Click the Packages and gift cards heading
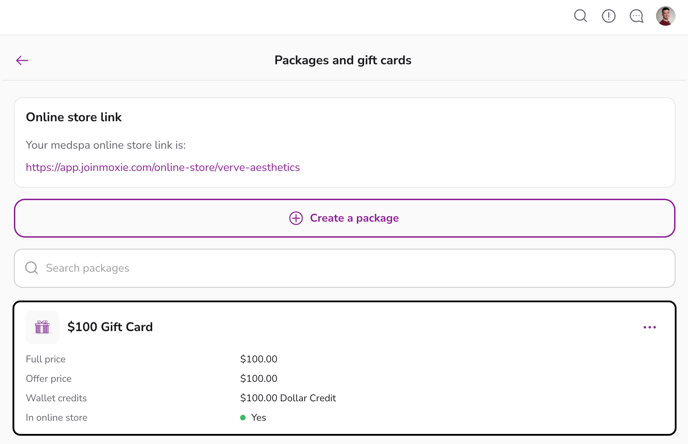Image resolution: width=688 pixels, height=444 pixels. (343, 60)
